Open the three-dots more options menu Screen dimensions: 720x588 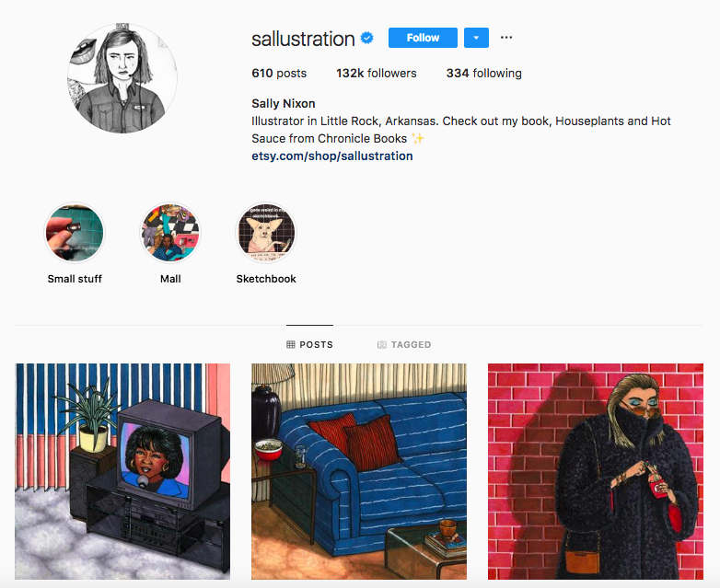coord(506,38)
